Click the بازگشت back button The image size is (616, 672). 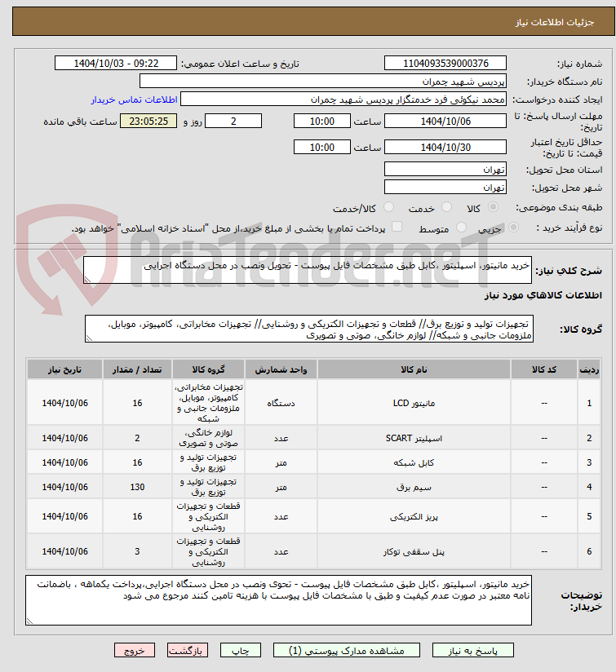pos(188,651)
